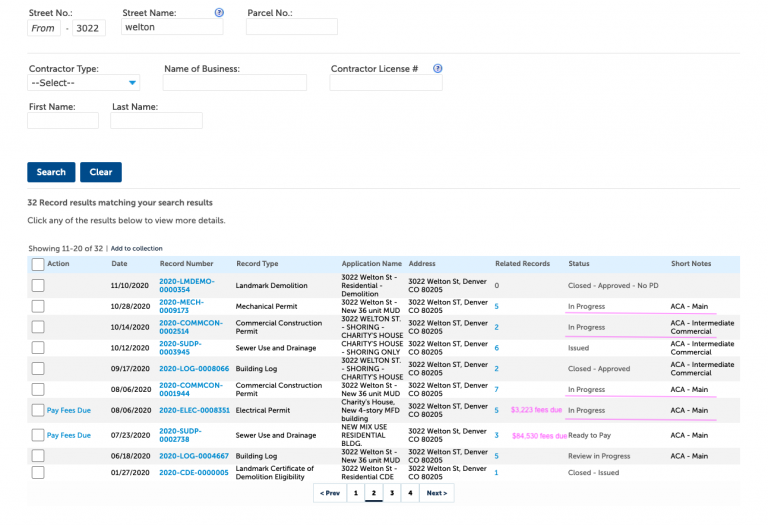This screenshot has width=768, height=525.
Task: Click the Last Name input field
Action: pyautogui.click(x=156, y=120)
